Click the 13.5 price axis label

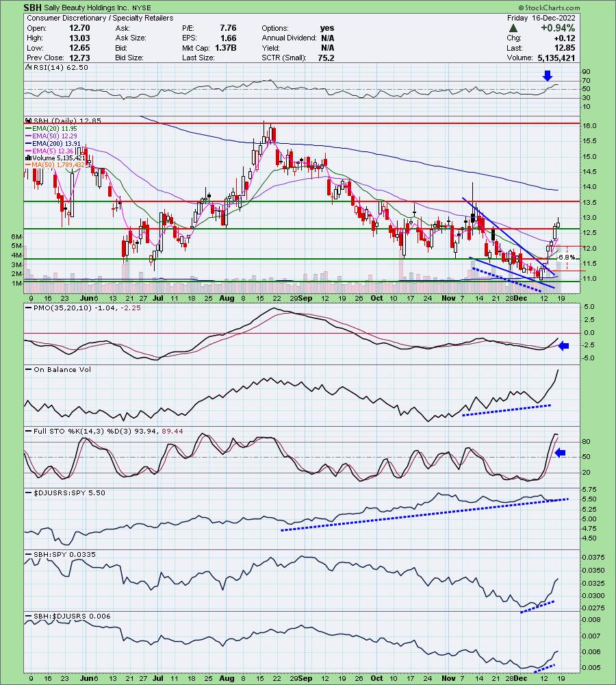pyautogui.click(x=590, y=203)
